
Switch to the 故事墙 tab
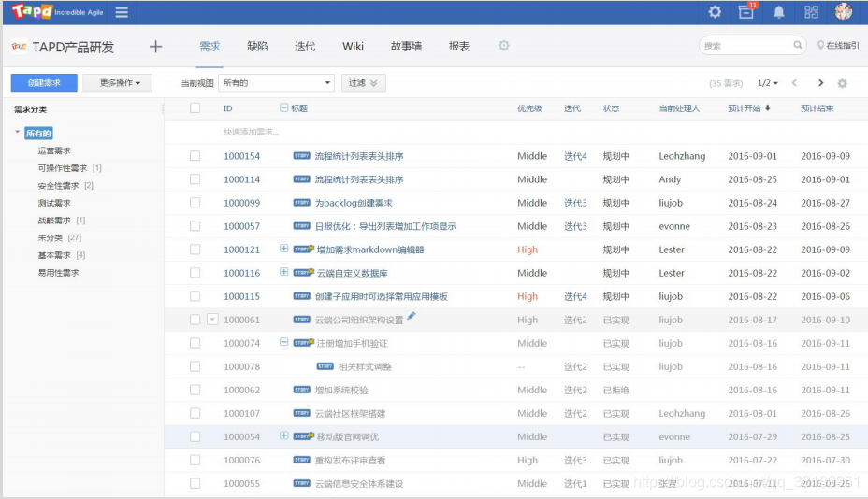coord(406,47)
